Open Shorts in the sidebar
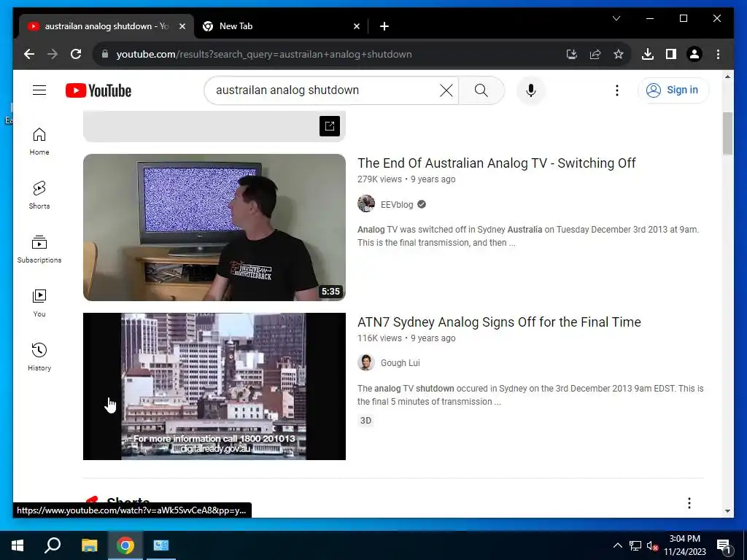Image resolution: width=747 pixels, height=560 pixels. pyautogui.click(x=39, y=195)
